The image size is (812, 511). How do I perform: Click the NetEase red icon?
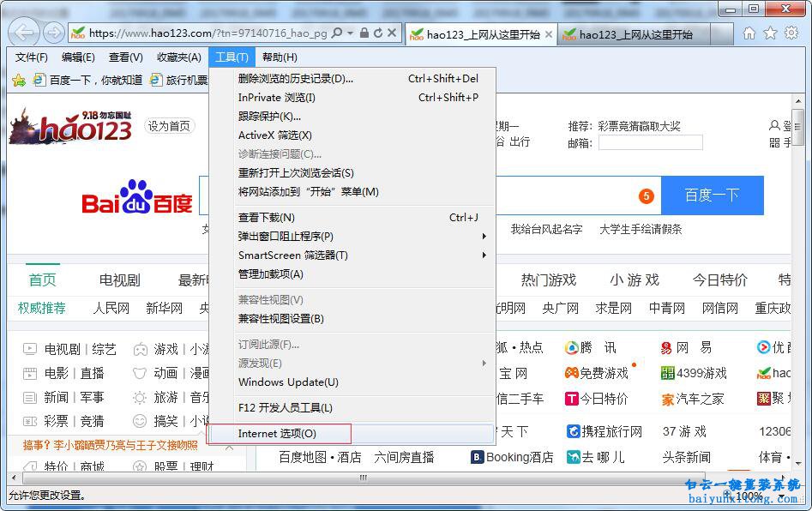point(666,348)
